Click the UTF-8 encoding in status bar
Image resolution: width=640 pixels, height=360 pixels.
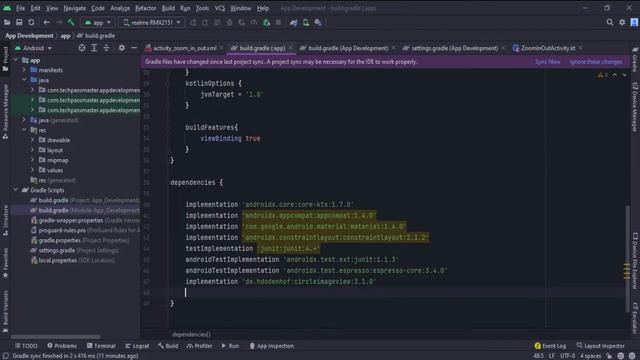[x=567, y=356]
